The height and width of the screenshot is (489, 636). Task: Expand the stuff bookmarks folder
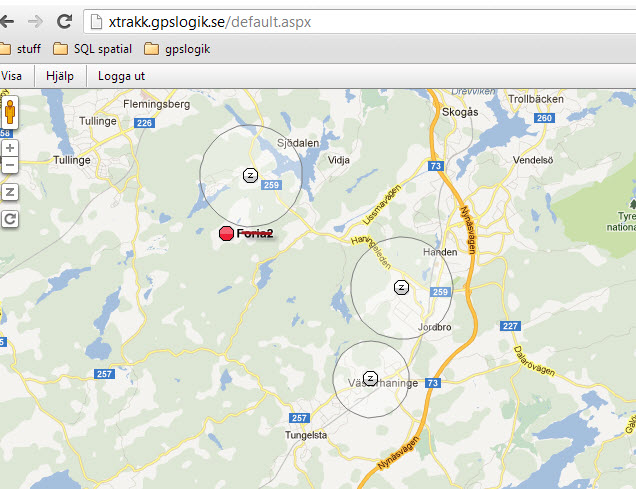click(x=20, y=49)
